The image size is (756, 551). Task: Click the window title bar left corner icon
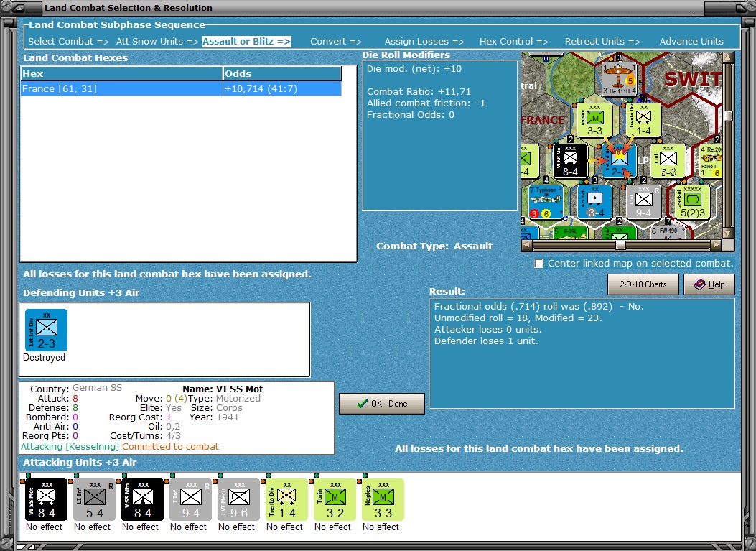click(x=20, y=8)
